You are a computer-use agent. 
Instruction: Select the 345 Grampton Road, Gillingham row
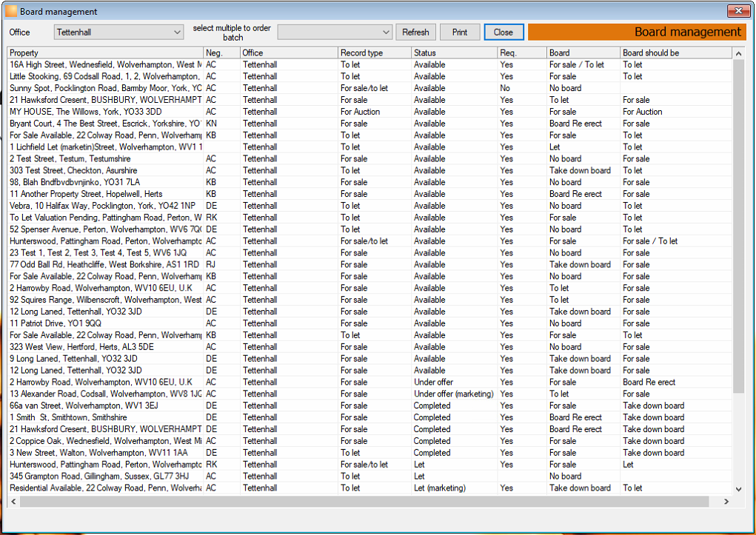point(369,477)
